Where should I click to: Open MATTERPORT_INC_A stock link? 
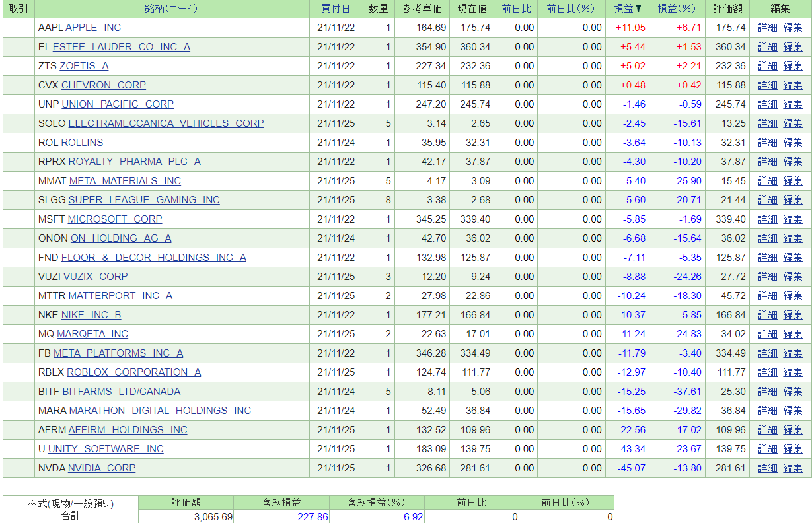(x=120, y=296)
